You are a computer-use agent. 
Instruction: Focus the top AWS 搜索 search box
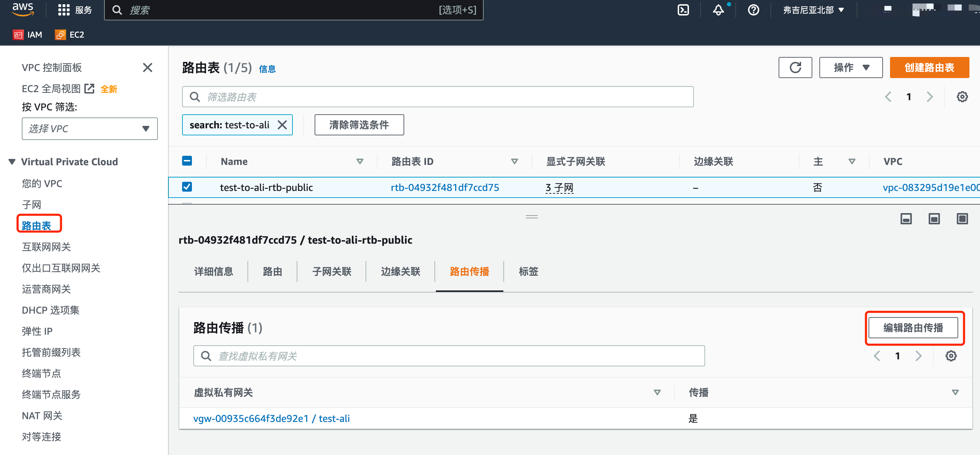pyautogui.click(x=294, y=10)
